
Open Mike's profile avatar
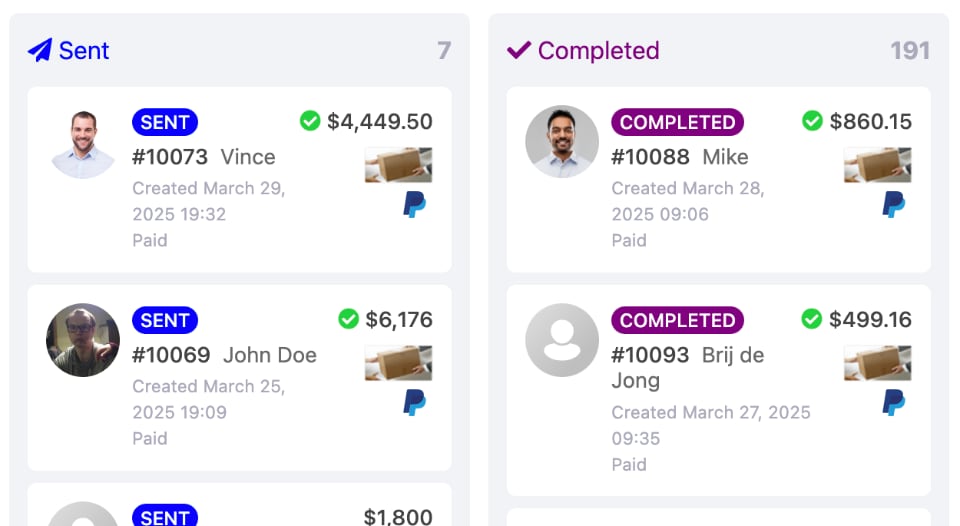(562, 142)
